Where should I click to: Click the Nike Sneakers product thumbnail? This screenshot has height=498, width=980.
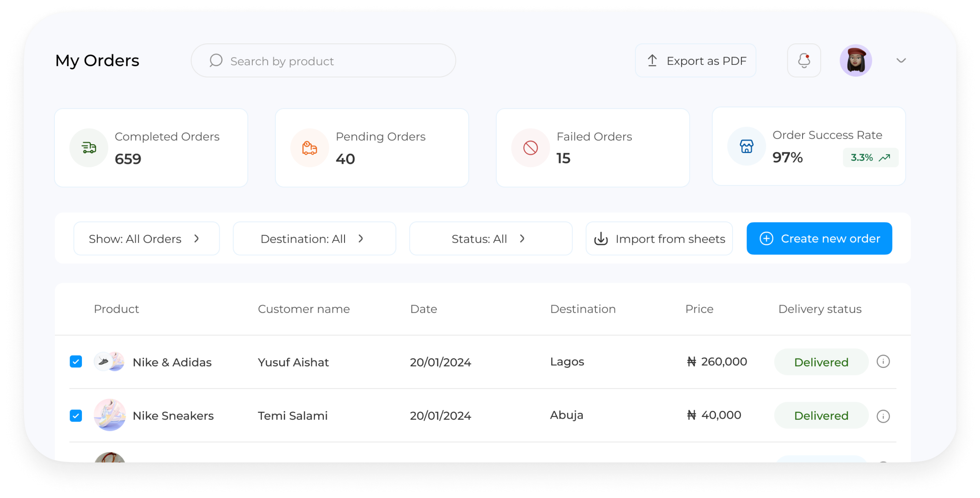coord(110,415)
